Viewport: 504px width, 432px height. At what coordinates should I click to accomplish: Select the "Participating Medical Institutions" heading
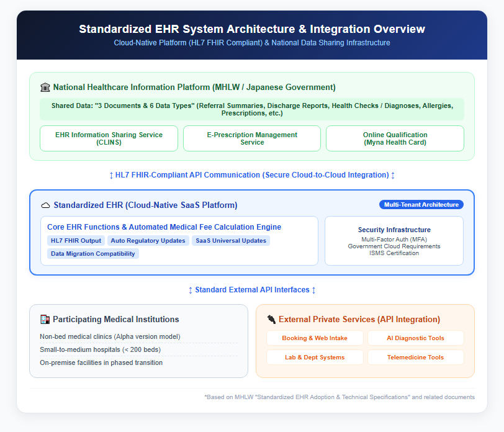115,320
